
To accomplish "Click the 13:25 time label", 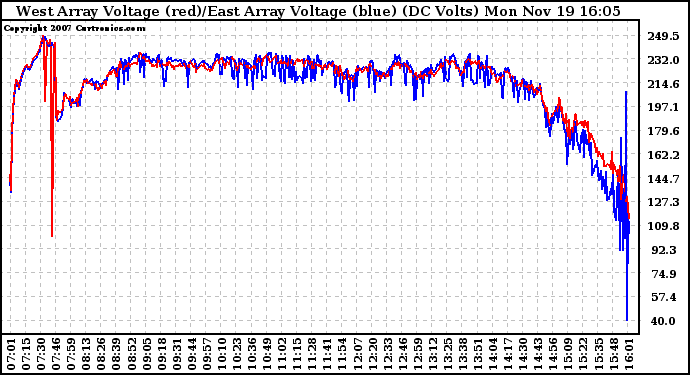I will (448, 354).
